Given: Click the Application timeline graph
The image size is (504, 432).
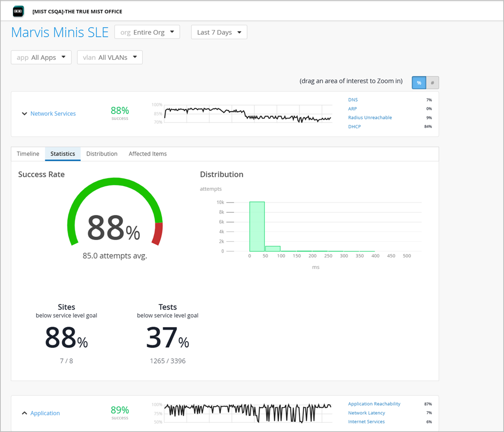Looking at the screenshot, I should [248, 413].
